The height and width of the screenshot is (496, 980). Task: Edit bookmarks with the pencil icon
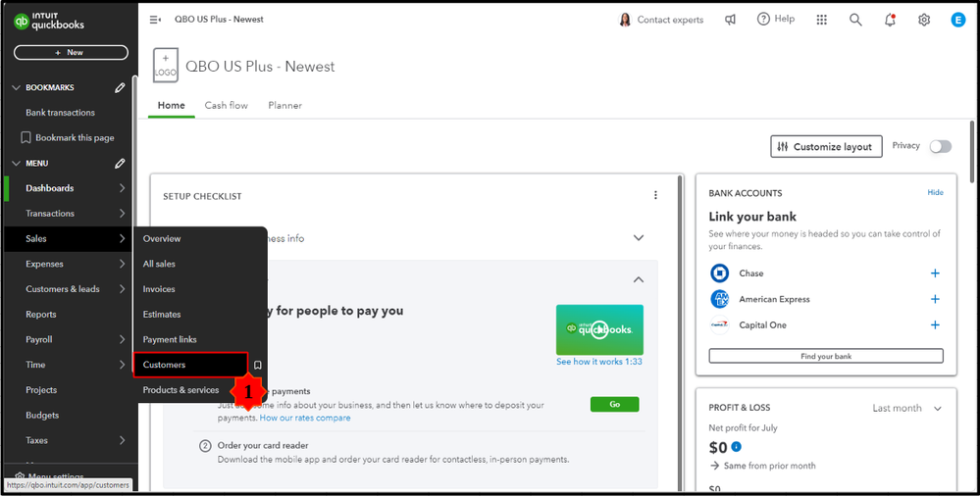[x=120, y=88]
